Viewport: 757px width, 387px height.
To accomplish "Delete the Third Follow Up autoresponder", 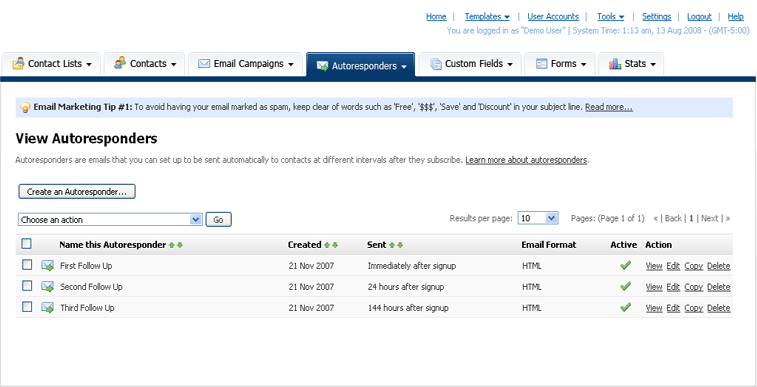I will point(718,308).
